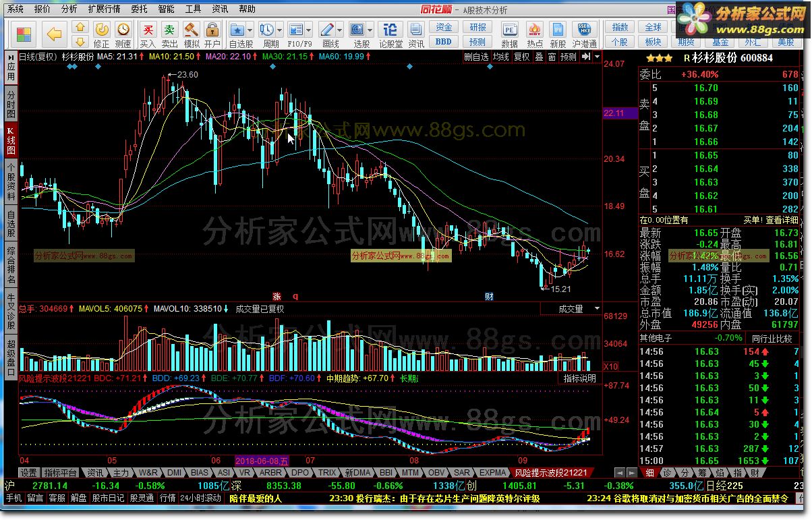This screenshot has height=520, width=812.
Task: Toggle the 均线 moving average display
Action: pos(500,57)
